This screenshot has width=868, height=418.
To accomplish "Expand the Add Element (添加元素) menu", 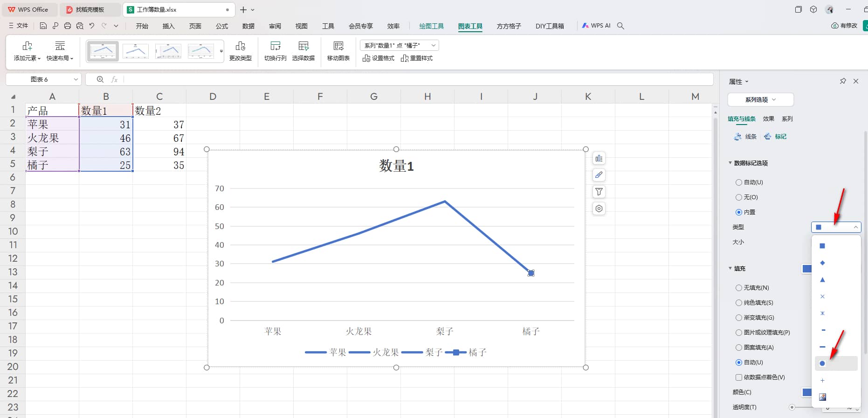I will pos(28,51).
